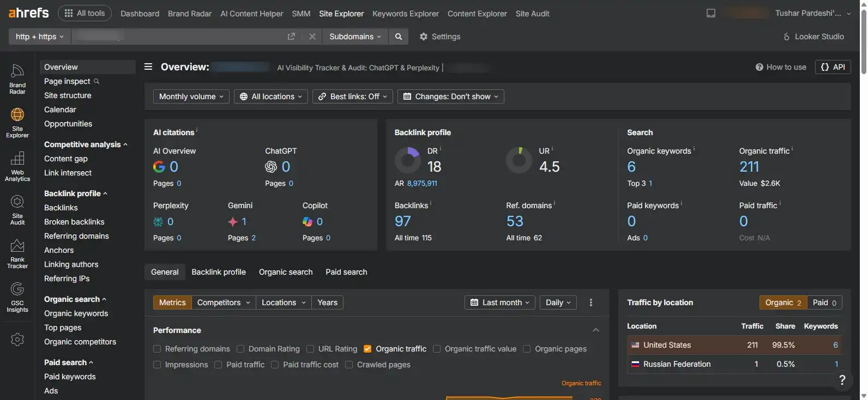Screen dimensions: 868x400
Task: Enable the Paid traffic checkbox
Action: click(x=218, y=365)
